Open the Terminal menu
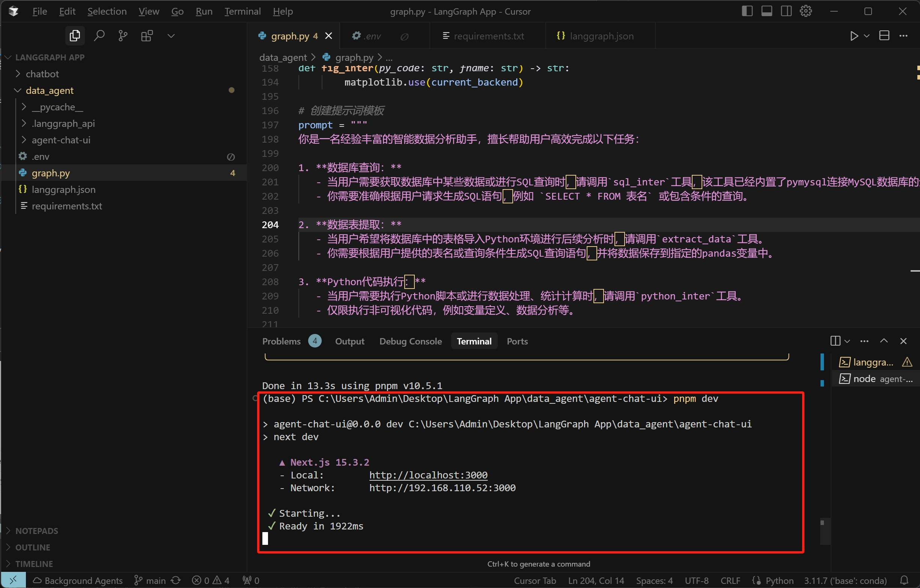920x588 pixels. (242, 12)
